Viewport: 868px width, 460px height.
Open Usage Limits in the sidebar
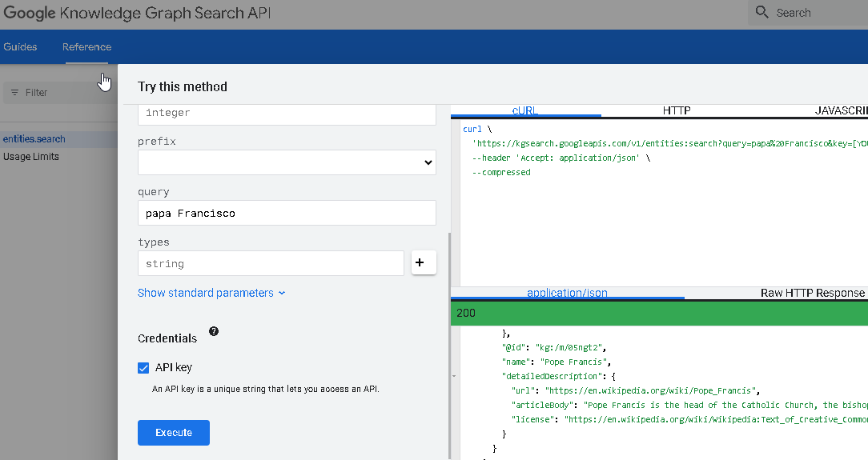click(31, 157)
